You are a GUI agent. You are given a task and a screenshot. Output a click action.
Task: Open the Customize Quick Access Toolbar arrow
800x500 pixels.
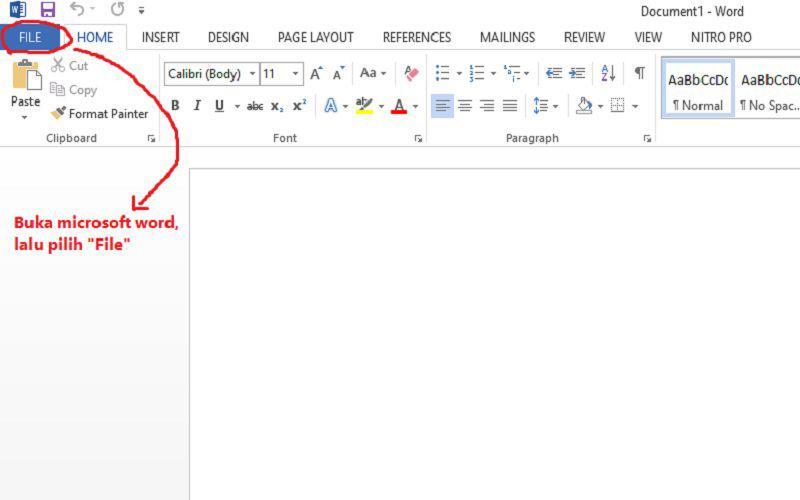coord(141,10)
